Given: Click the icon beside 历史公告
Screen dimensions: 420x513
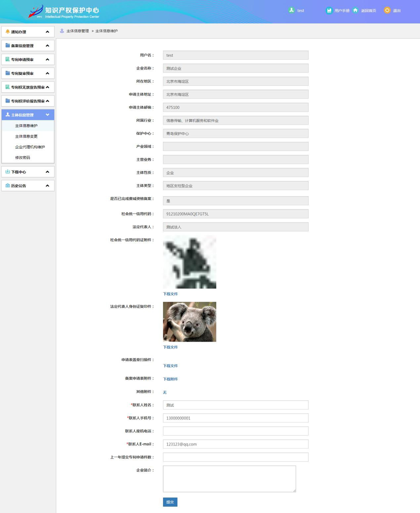Looking at the screenshot, I should 7,186.
